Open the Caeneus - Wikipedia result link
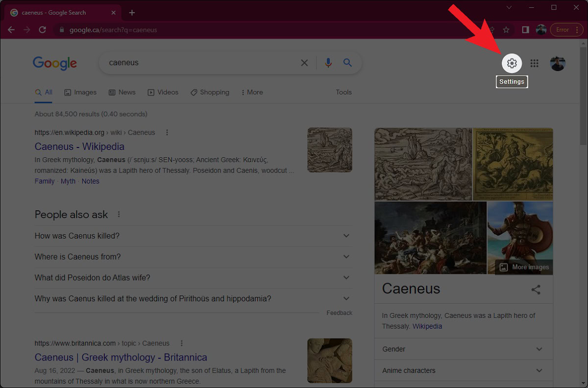 point(79,146)
